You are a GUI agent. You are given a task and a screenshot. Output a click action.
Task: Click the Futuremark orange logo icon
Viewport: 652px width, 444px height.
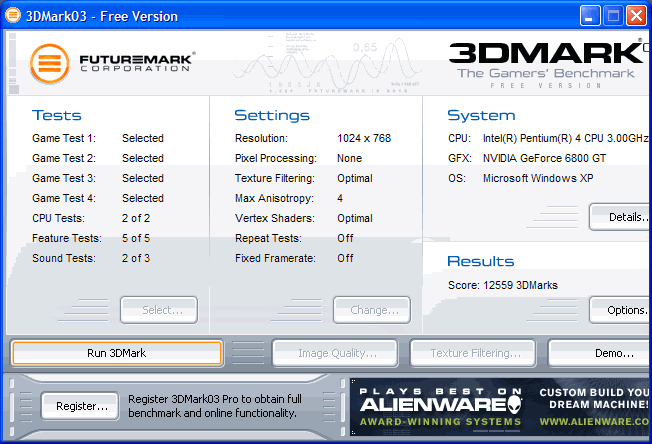point(49,64)
